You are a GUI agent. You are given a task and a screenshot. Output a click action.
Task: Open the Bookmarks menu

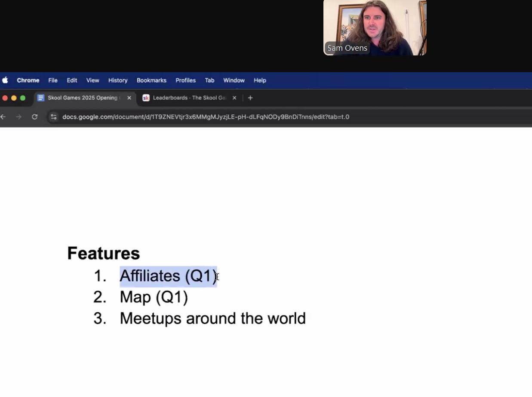pos(151,80)
